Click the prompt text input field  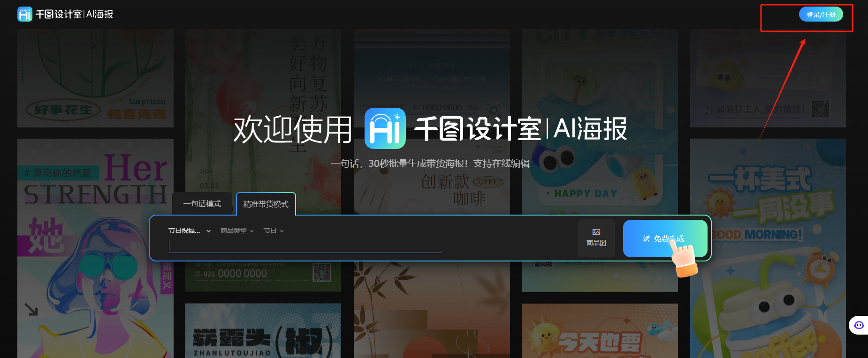[x=305, y=246]
